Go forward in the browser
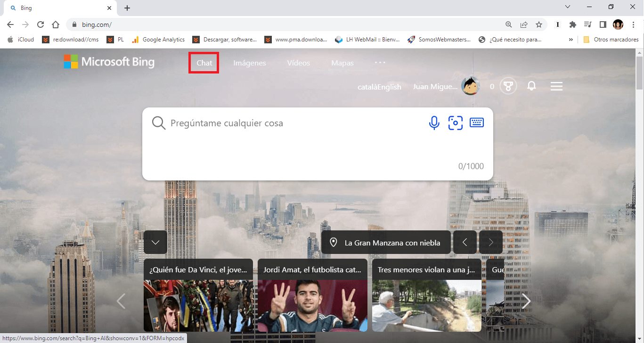The height and width of the screenshot is (343, 644). coord(25,24)
